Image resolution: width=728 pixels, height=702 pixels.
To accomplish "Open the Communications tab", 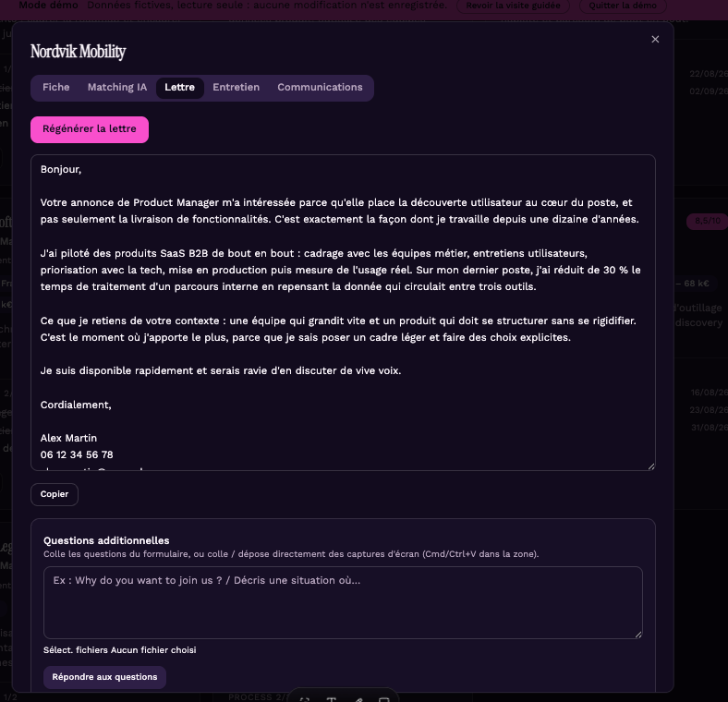I will pyautogui.click(x=320, y=88).
